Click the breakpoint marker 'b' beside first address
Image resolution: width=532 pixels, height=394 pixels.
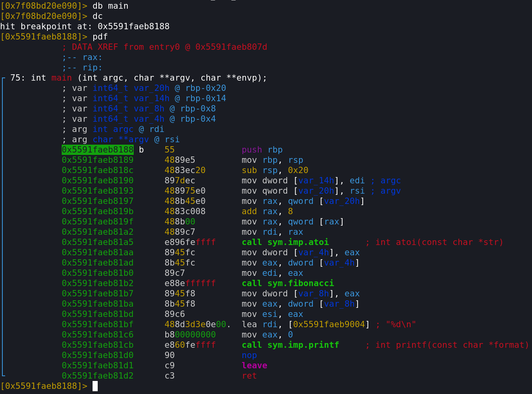coord(141,150)
